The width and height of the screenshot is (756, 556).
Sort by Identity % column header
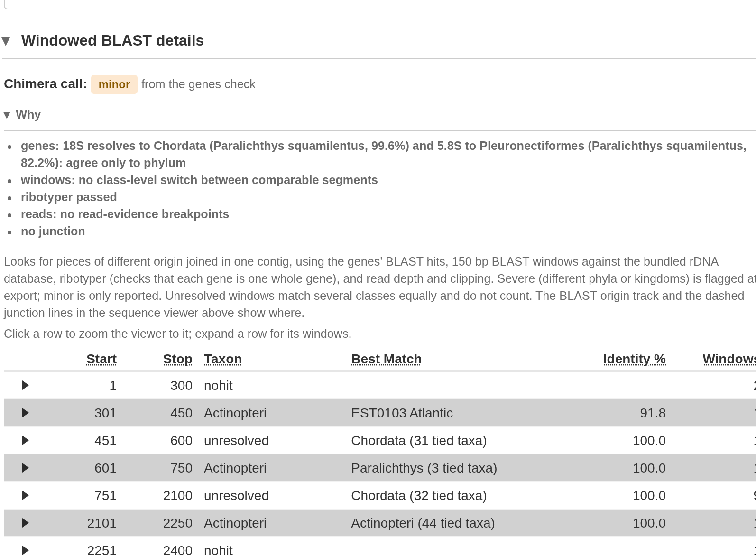point(635,359)
